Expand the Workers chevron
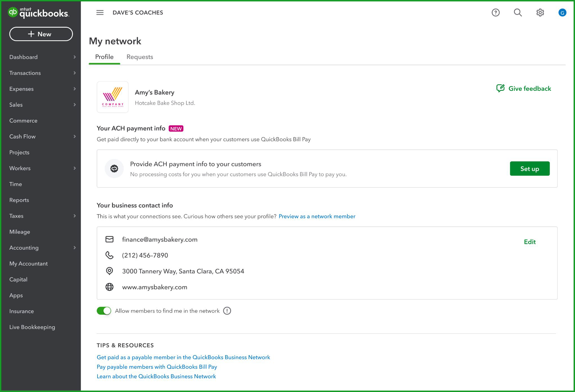The height and width of the screenshot is (392, 575). (75, 168)
